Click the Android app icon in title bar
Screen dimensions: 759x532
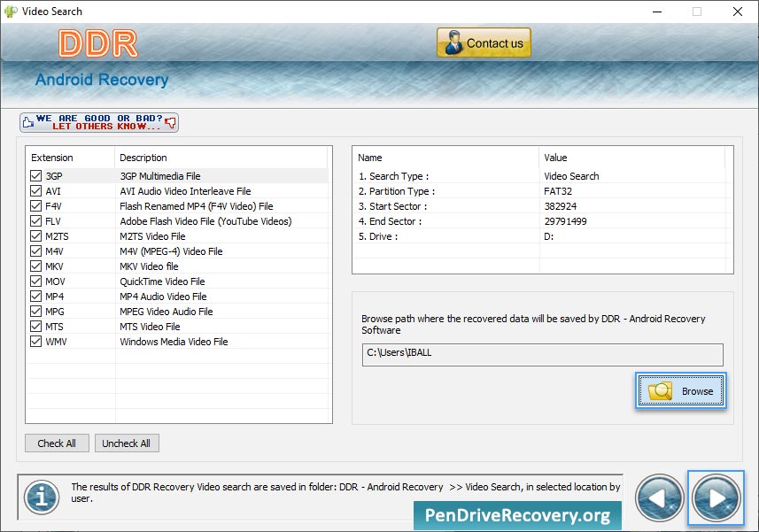tap(10, 12)
